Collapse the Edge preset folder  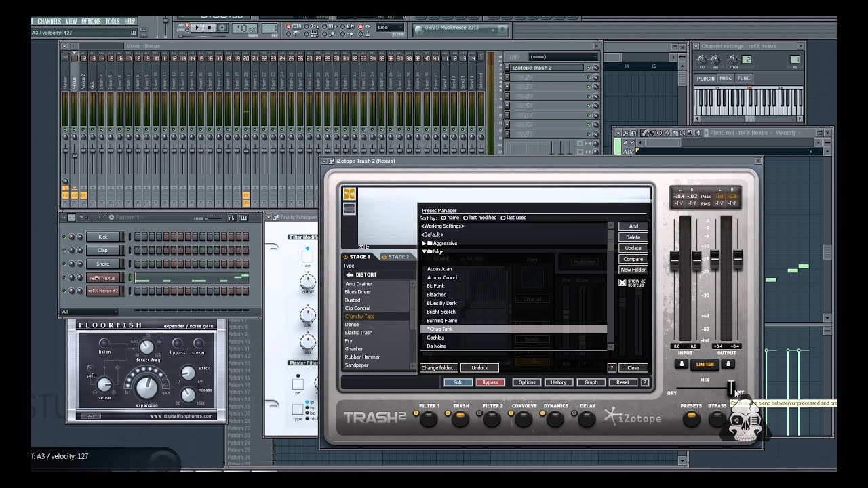[x=425, y=251]
